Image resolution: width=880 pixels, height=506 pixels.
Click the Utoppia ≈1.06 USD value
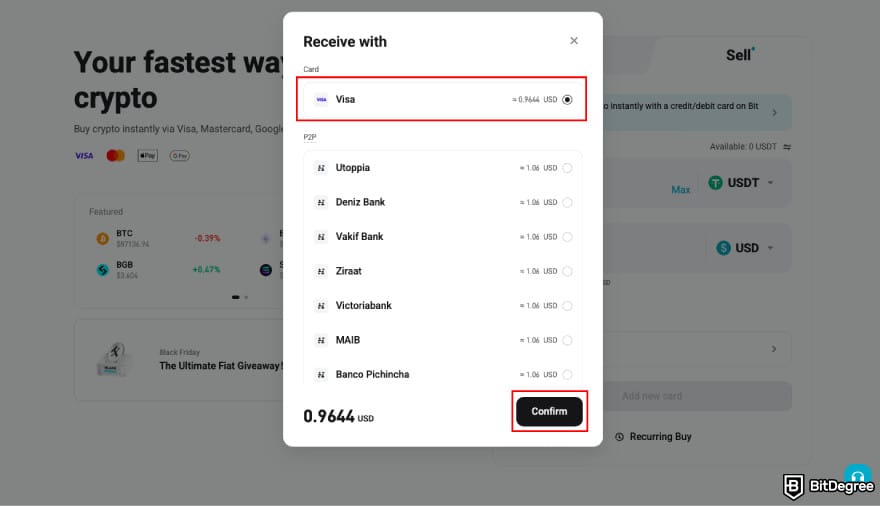click(538, 168)
